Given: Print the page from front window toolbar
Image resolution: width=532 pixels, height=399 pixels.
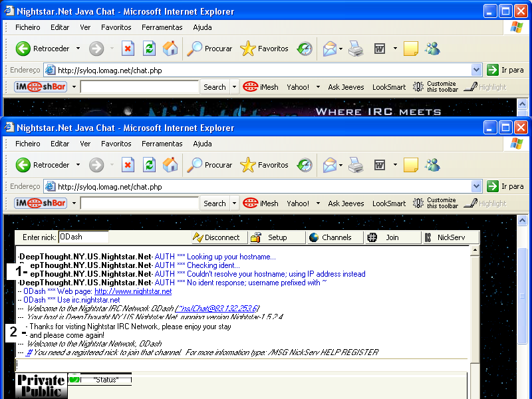Looking at the screenshot, I should click(356, 165).
